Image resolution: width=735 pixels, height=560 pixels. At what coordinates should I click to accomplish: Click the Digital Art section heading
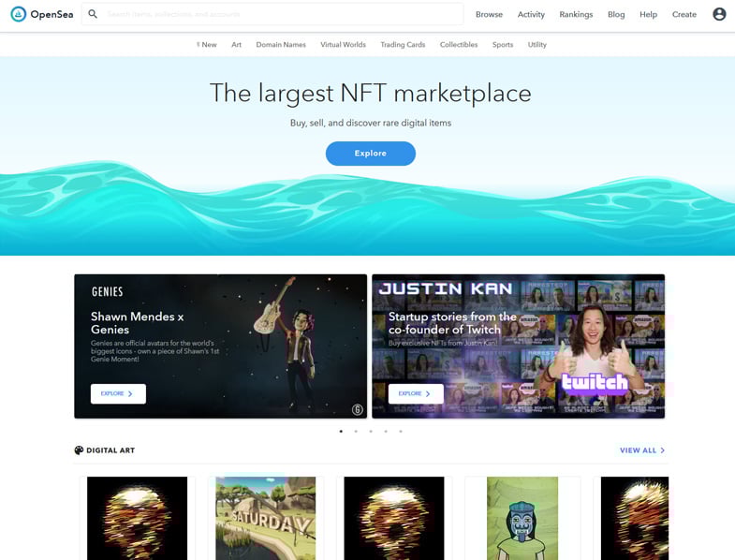[x=110, y=450]
